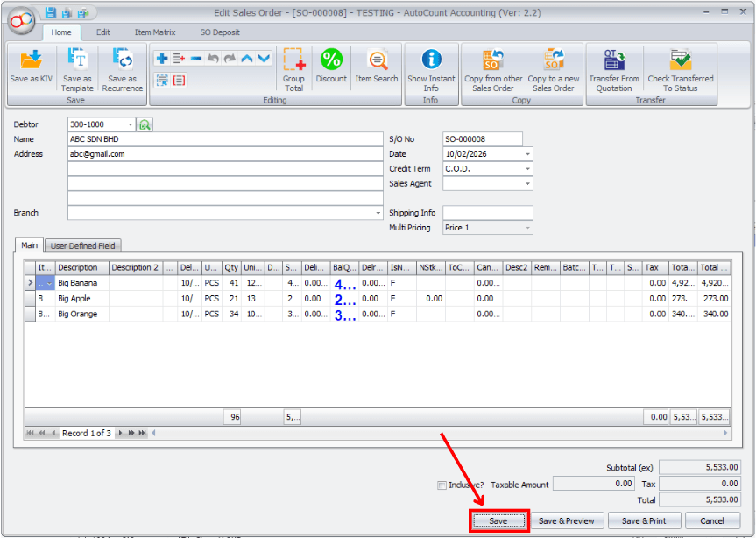Viewport: 756px width, 538px height.
Task: Open the User Defined Field tab
Action: tap(83, 246)
